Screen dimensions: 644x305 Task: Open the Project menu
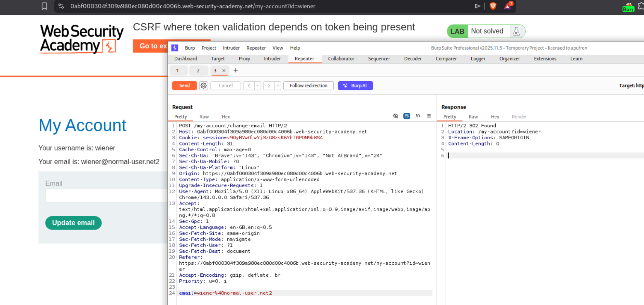209,48
